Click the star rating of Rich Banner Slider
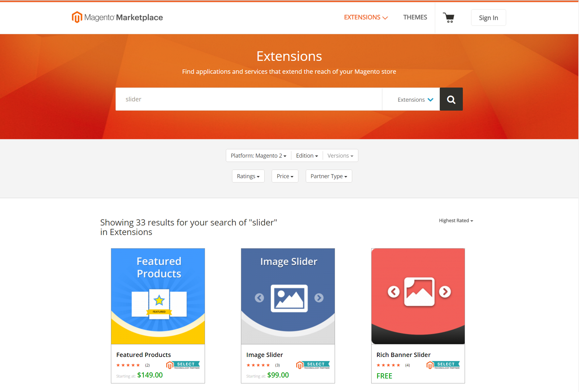 click(388, 365)
